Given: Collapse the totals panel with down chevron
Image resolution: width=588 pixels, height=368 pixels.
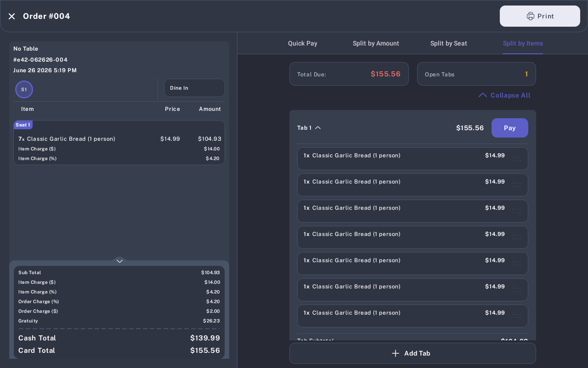Looking at the screenshot, I should coord(119,261).
